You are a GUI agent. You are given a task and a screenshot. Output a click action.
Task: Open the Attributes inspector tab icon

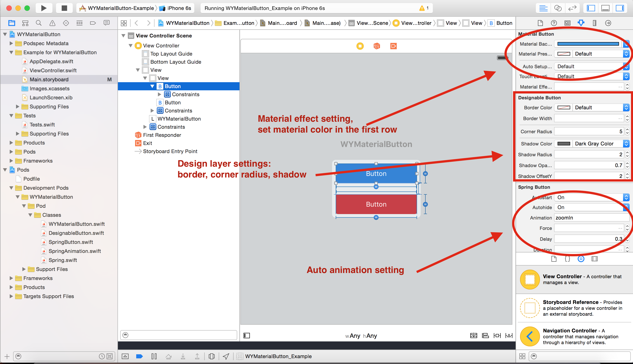(581, 23)
